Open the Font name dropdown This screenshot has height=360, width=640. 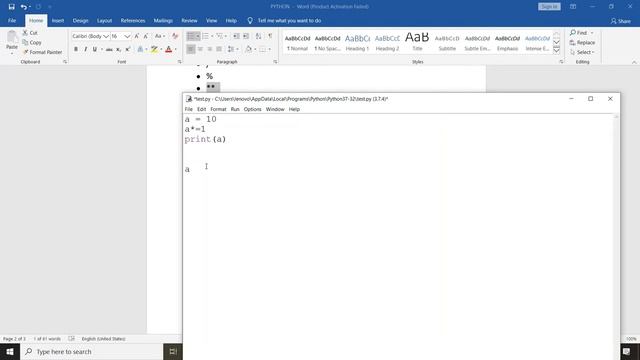click(x=106, y=36)
